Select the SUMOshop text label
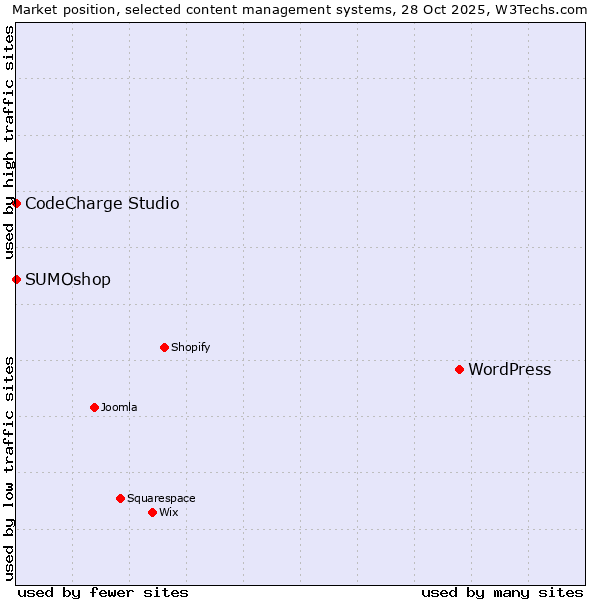Image resolution: width=600 pixels, height=600 pixels. click(67, 280)
